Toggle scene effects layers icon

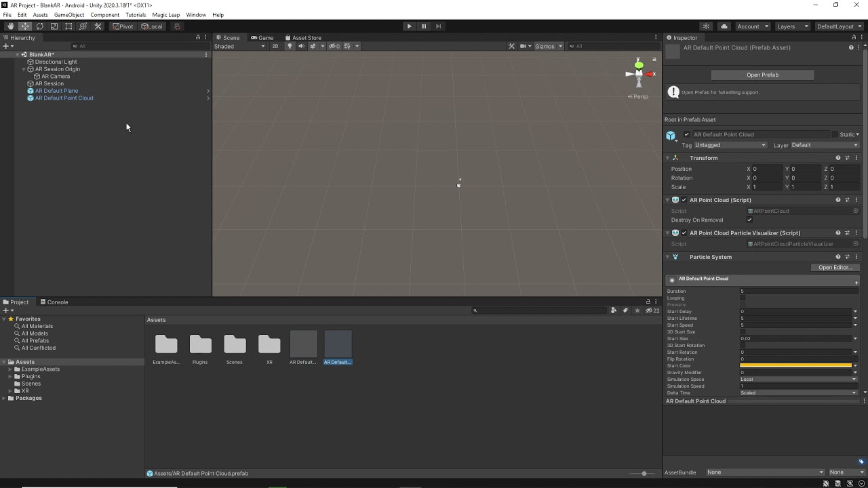click(313, 46)
